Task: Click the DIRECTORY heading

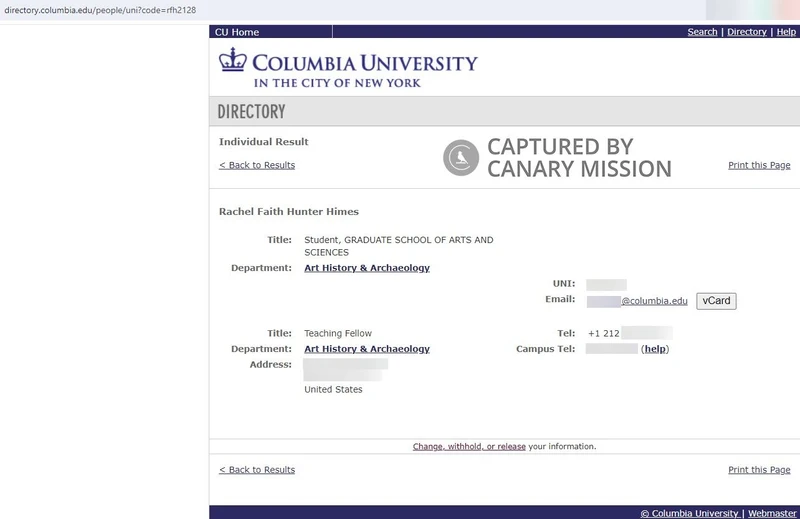Action: (252, 112)
